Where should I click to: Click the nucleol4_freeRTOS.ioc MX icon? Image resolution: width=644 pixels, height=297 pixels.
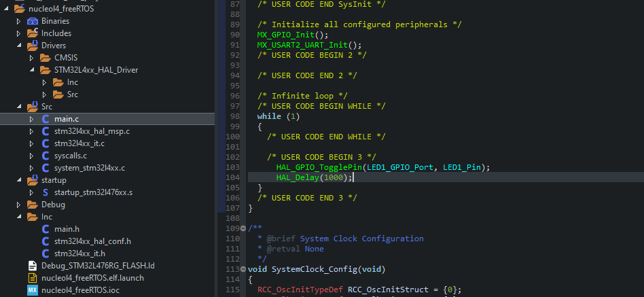[32, 290]
